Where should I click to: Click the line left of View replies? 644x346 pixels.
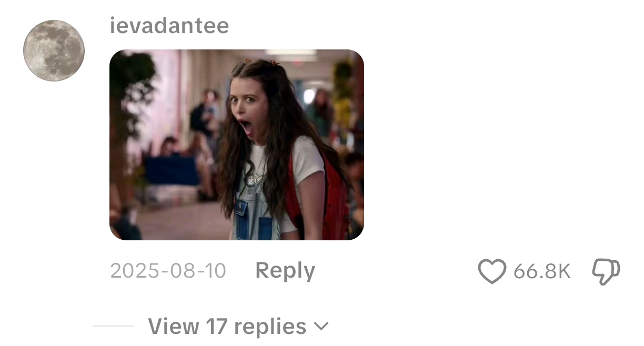coord(113,326)
